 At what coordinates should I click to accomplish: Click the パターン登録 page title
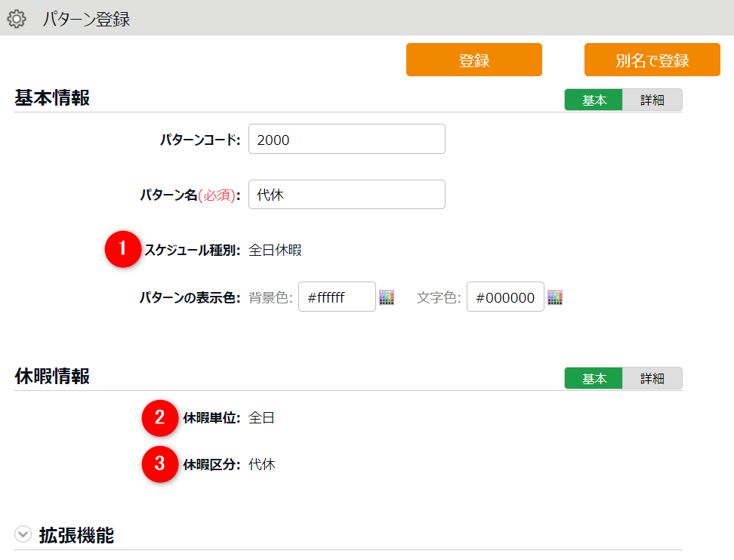click(86, 19)
